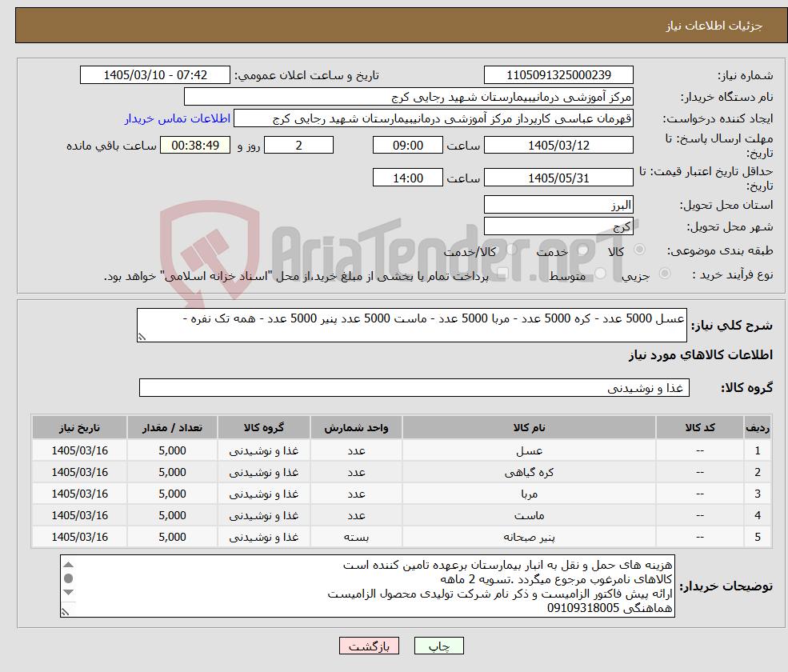Click the اطلاعات کالاهای مورد نیاز heading

(701, 355)
